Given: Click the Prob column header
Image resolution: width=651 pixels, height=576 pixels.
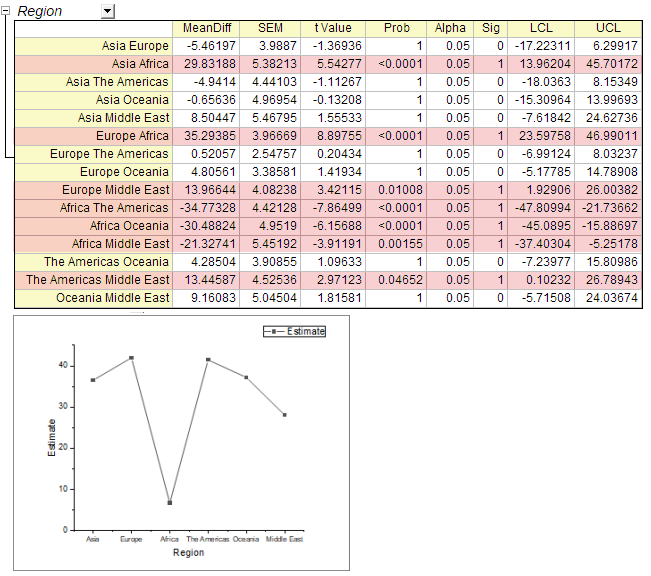Looking at the screenshot, I should pyautogui.click(x=397, y=28).
